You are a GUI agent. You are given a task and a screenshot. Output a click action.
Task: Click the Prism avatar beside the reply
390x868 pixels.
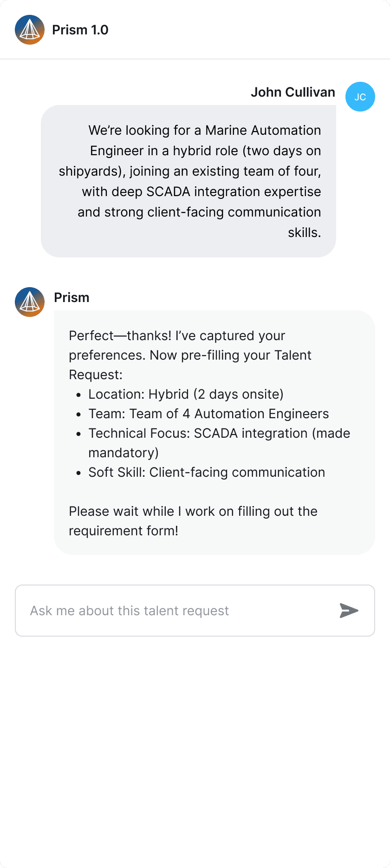[x=30, y=302]
